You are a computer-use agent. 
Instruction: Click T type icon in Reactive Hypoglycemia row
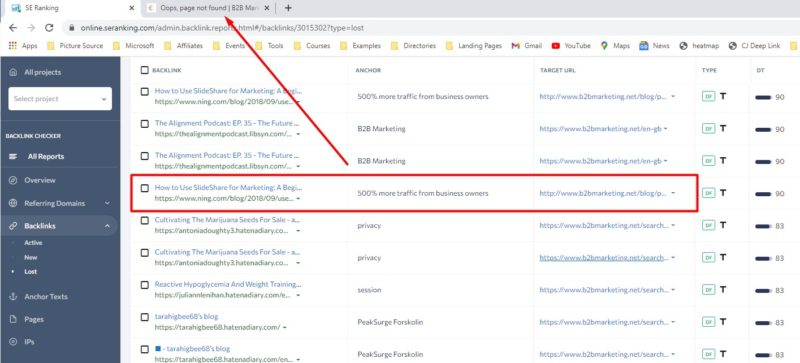(723, 290)
